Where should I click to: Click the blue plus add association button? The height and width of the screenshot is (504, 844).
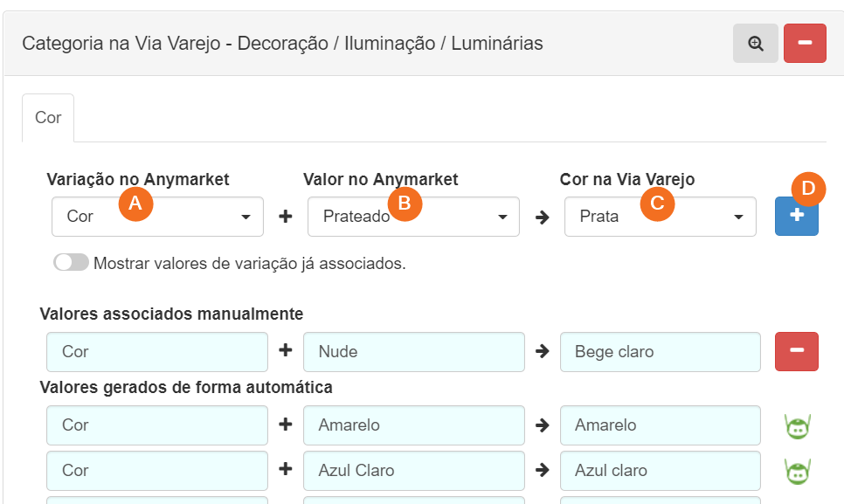pos(797,217)
